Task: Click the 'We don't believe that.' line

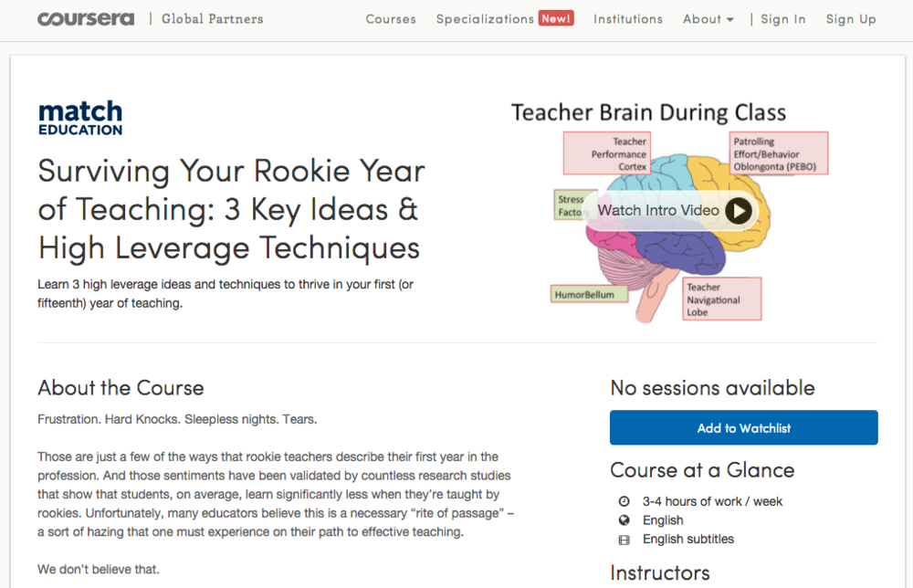Action: (99, 570)
